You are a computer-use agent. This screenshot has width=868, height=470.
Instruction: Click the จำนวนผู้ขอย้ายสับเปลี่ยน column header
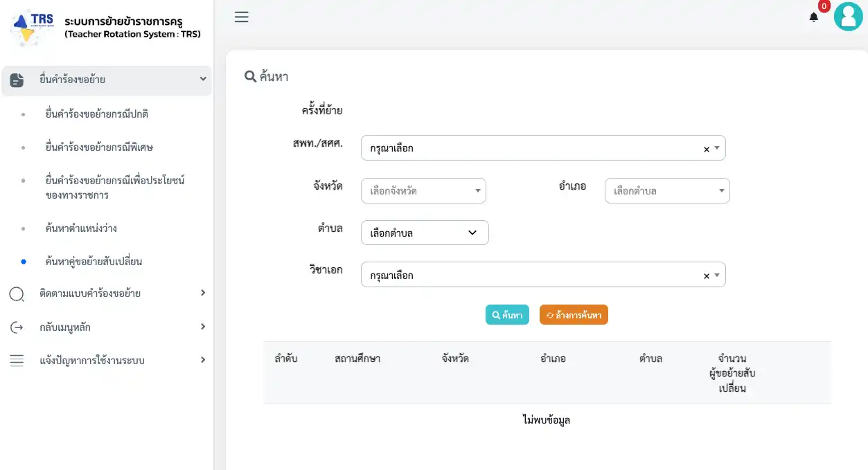point(732,373)
